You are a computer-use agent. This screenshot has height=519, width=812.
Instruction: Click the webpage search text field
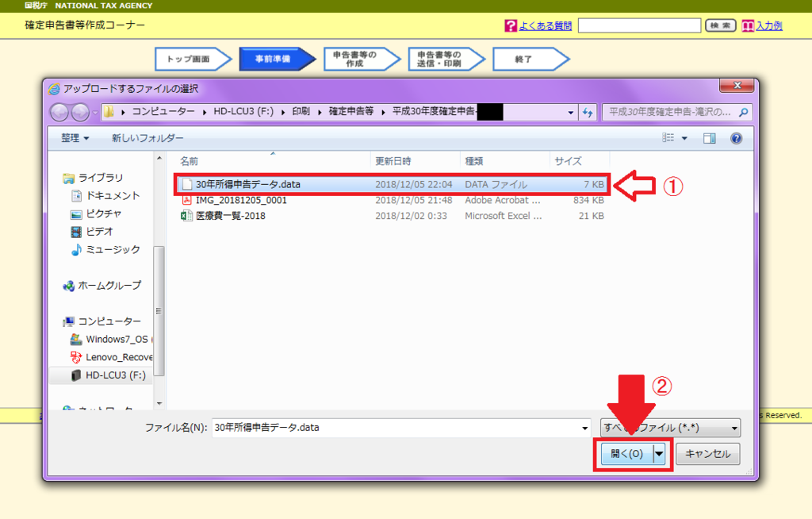pyautogui.click(x=640, y=25)
